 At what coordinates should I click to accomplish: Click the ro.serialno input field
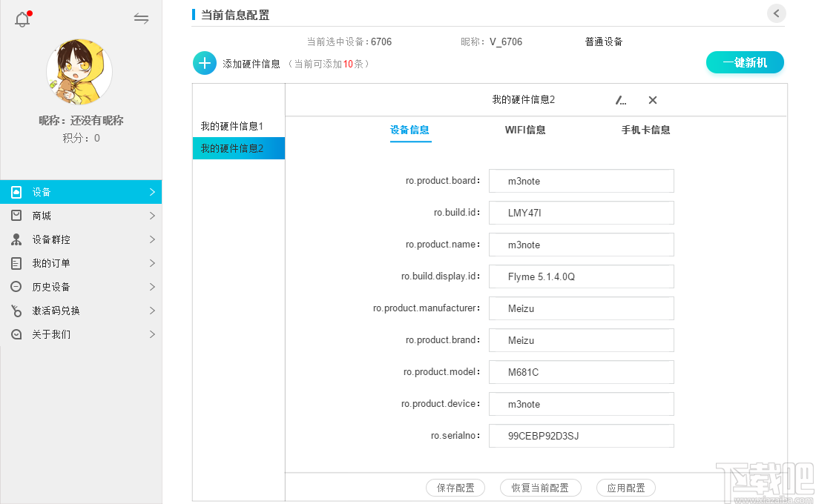(582, 436)
